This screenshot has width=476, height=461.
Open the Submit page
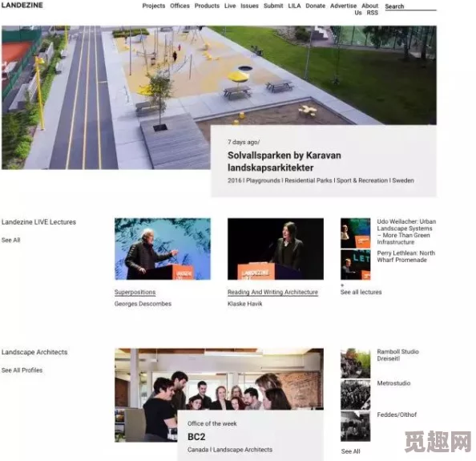273,6
